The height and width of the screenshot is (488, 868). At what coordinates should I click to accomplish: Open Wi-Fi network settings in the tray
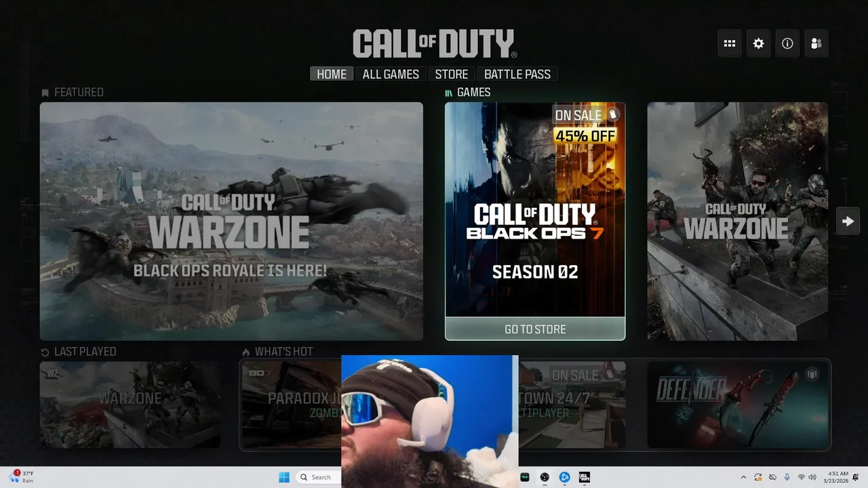802,477
